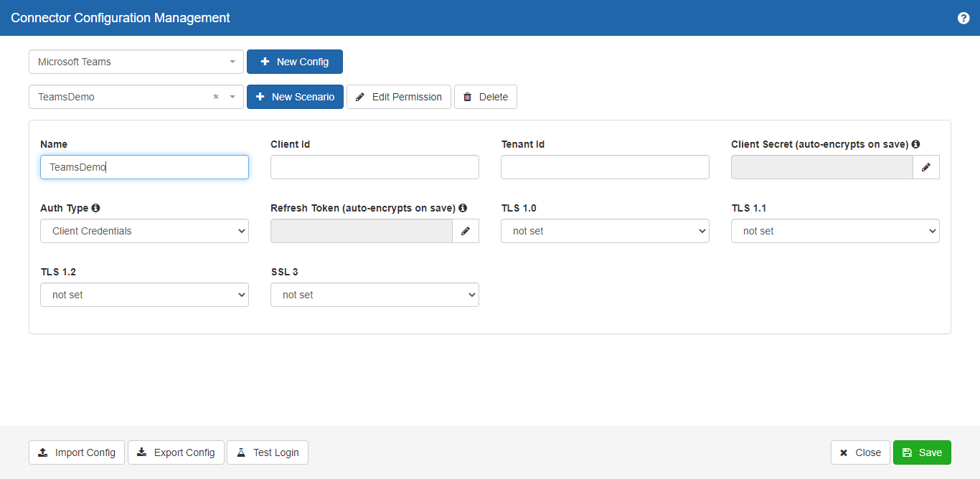Expand the TeamsDemo scenario dropdown
980x479 pixels.
tap(231, 96)
